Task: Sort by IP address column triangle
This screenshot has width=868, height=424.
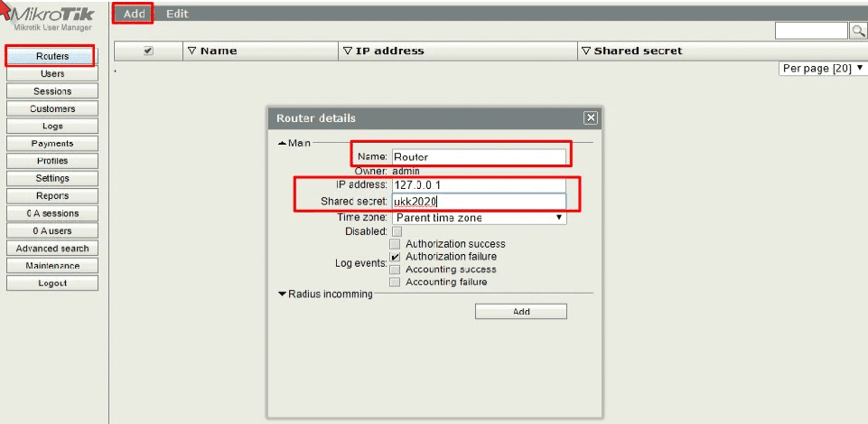Action: (348, 52)
